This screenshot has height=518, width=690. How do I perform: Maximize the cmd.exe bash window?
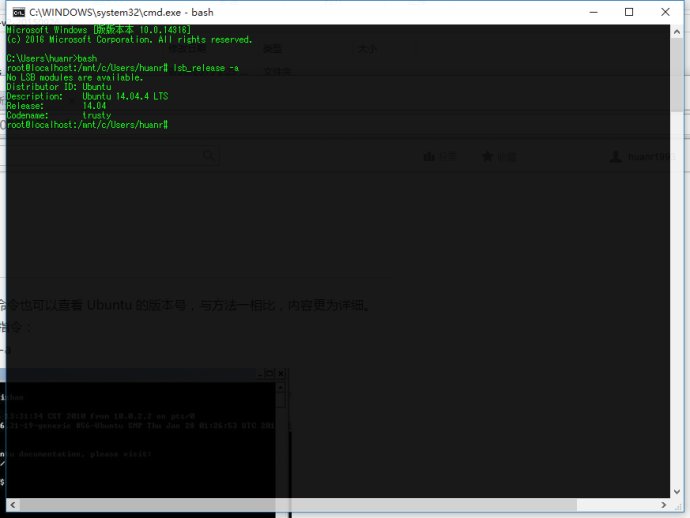pos(629,12)
